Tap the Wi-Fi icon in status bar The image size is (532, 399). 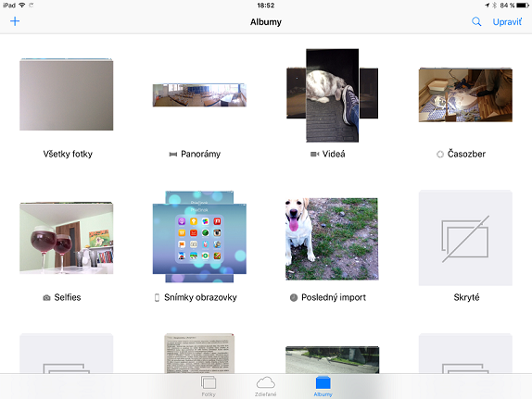[22, 5]
